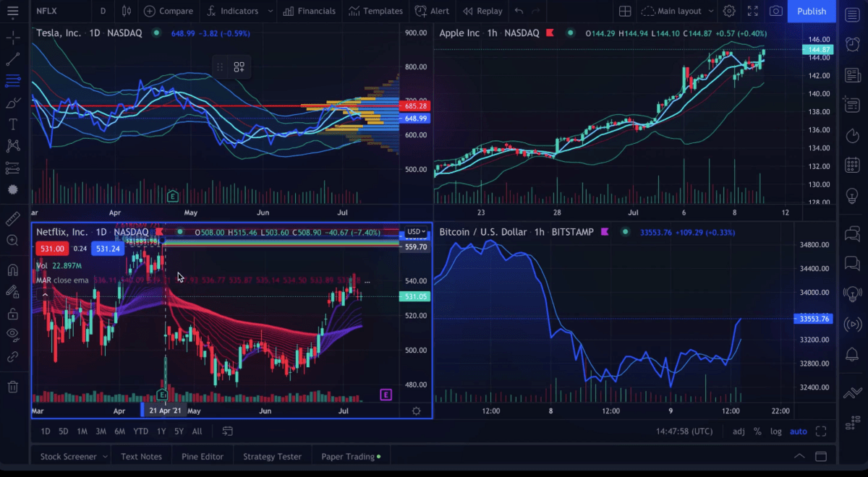The image size is (868, 477).
Task: Switch to the Pine Editor tab
Action: coord(202,456)
